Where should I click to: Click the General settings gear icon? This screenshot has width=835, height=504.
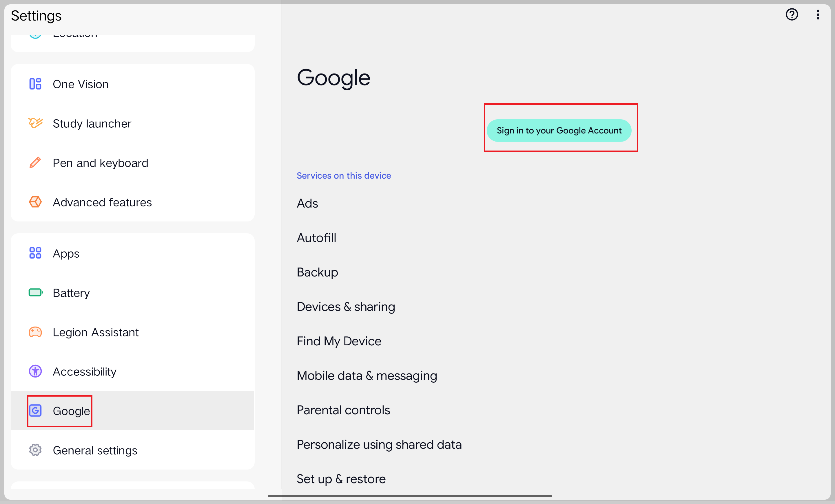(x=35, y=450)
